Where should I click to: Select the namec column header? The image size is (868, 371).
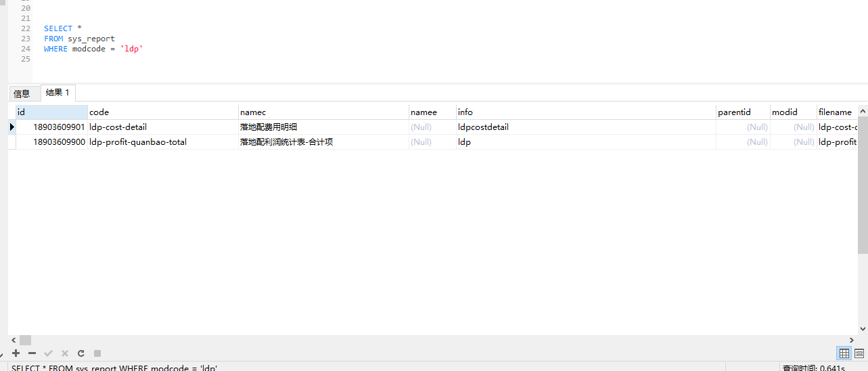(x=323, y=112)
